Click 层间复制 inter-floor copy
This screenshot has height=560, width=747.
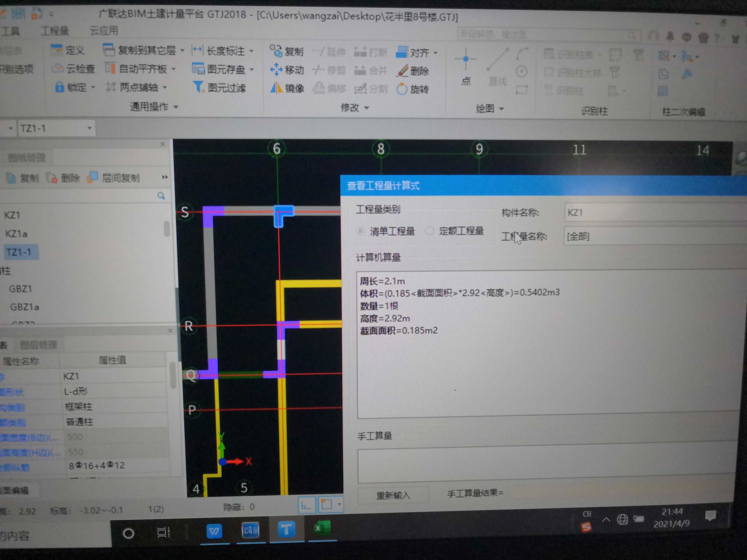pyautogui.click(x=114, y=178)
